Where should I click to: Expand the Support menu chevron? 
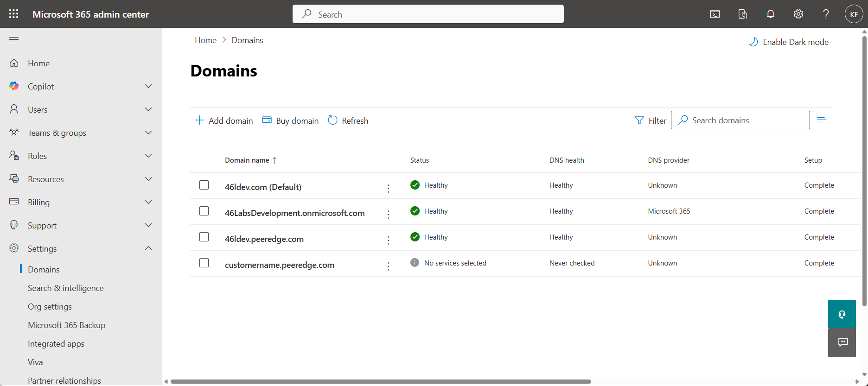click(148, 225)
